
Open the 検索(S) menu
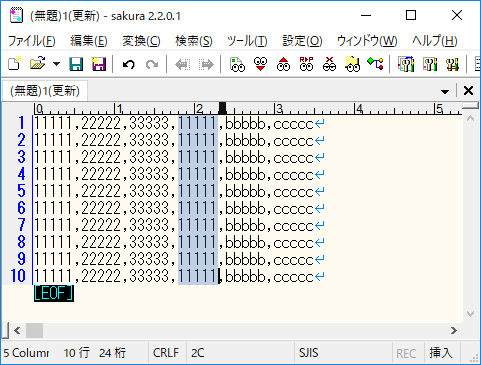click(194, 41)
